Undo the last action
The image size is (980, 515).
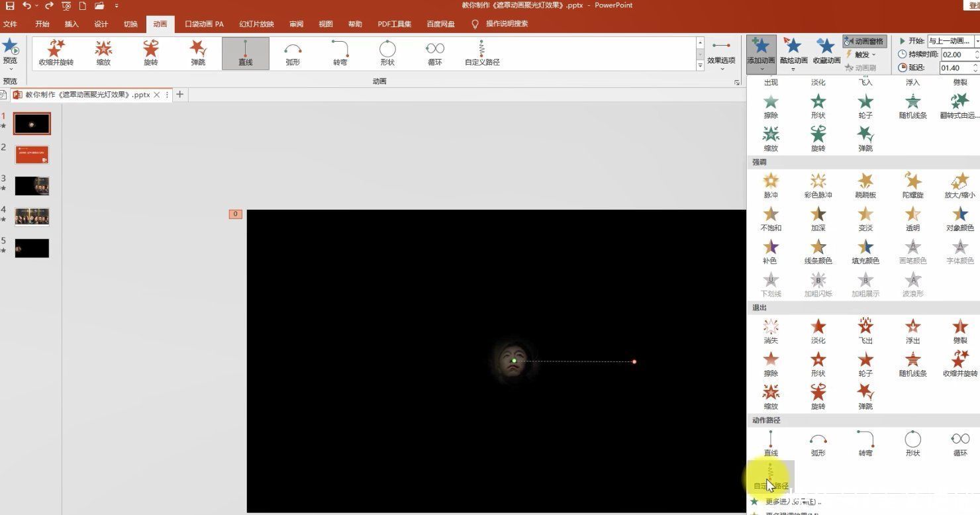coord(26,6)
